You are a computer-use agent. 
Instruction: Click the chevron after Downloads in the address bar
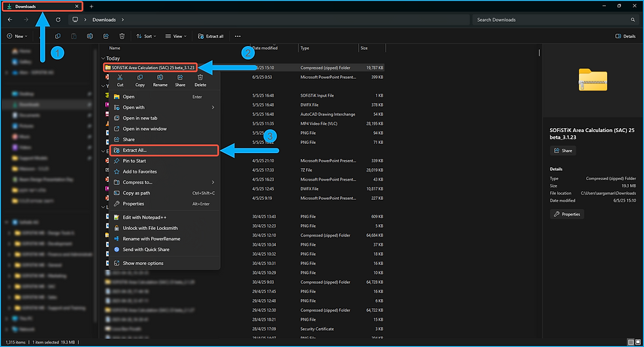(122, 20)
